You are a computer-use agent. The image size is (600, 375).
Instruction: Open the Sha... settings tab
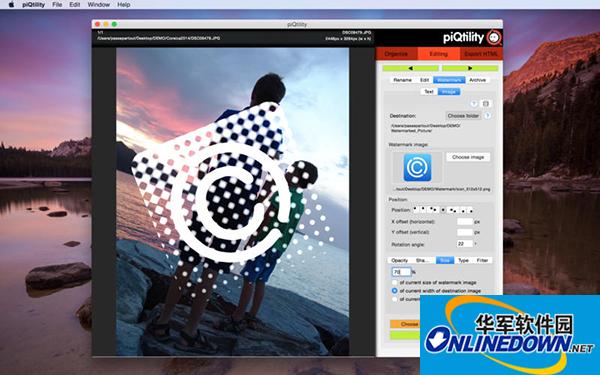422,260
